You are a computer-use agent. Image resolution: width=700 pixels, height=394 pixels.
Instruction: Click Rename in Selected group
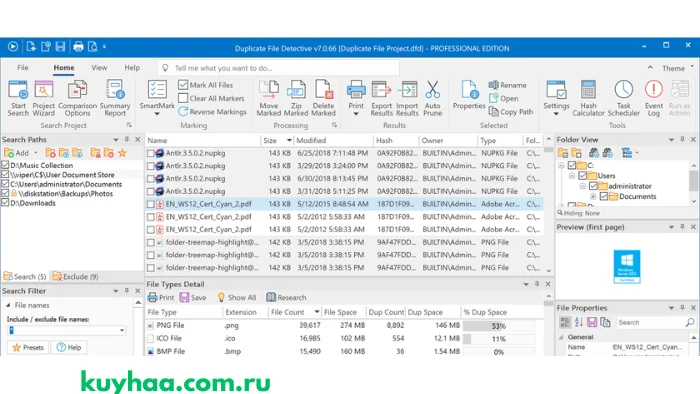pyautogui.click(x=508, y=85)
